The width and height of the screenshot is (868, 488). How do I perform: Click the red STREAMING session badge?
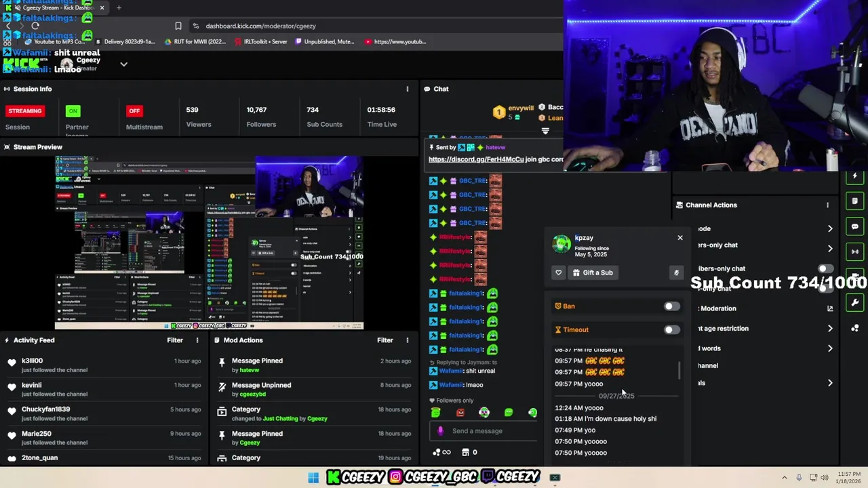25,111
